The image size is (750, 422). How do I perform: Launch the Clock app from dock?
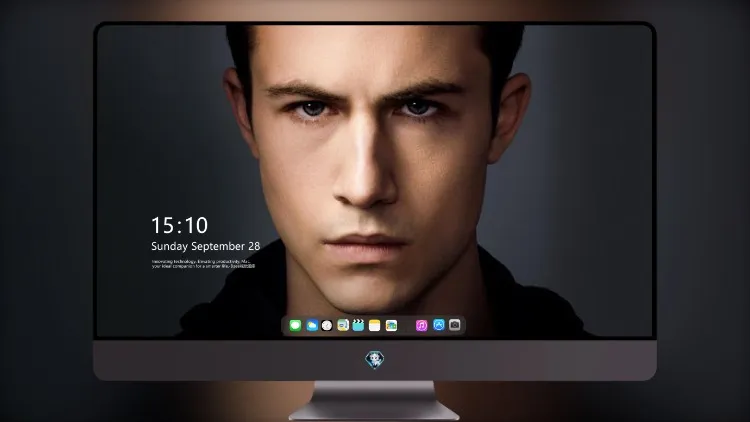coord(327,325)
